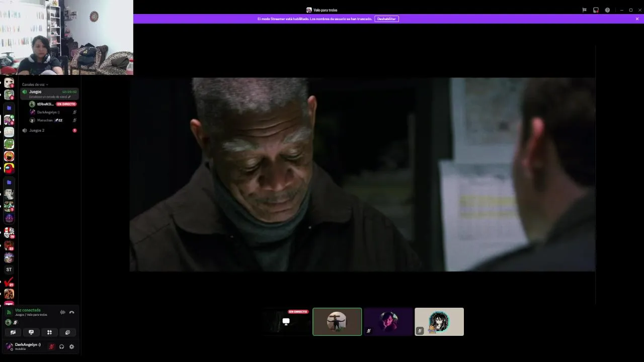This screenshot has width=644, height=362.
Task: Toggle the camera button in the voice panel
Action: (13, 332)
